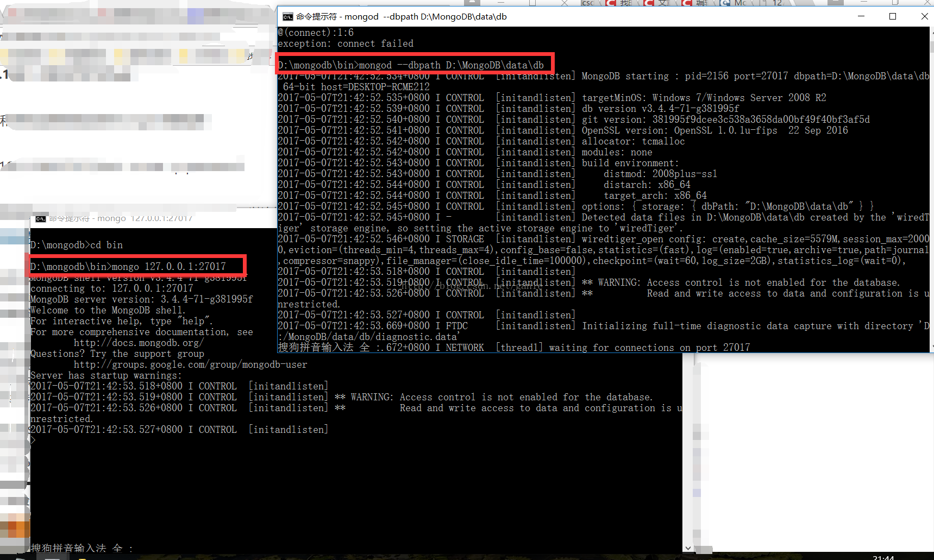Click the mongo shell 'WARNING: Access control' line
This screenshot has height=560, width=934.
(342, 397)
